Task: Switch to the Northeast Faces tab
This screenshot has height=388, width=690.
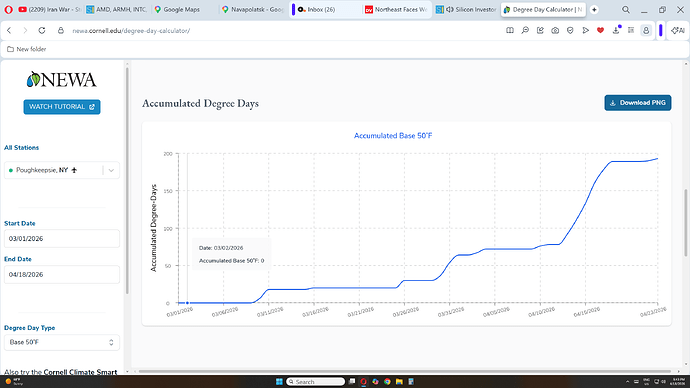Action: [x=396, y=9]
